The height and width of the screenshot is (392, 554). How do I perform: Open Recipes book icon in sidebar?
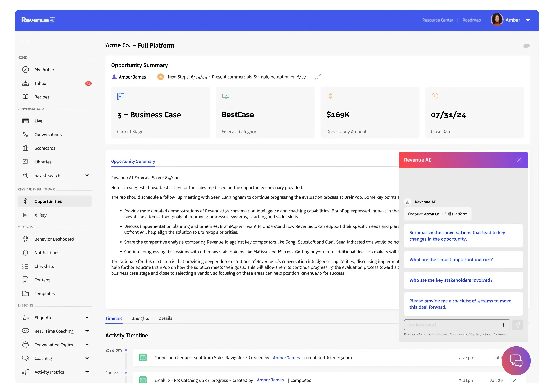(25, 97)
